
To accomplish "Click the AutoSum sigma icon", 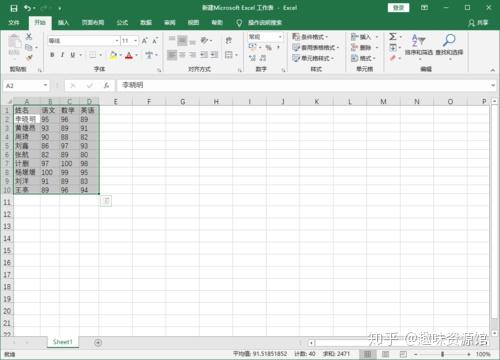I will [393, 36].
